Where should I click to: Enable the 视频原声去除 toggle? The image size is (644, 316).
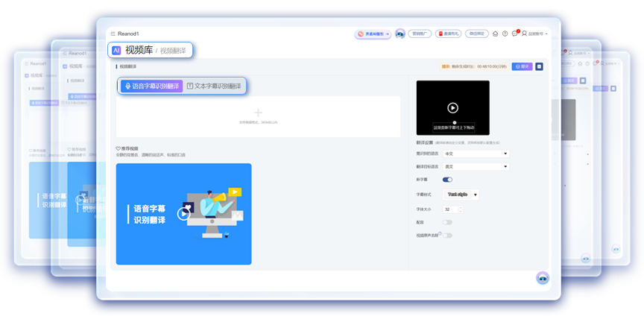pos(447,236)
